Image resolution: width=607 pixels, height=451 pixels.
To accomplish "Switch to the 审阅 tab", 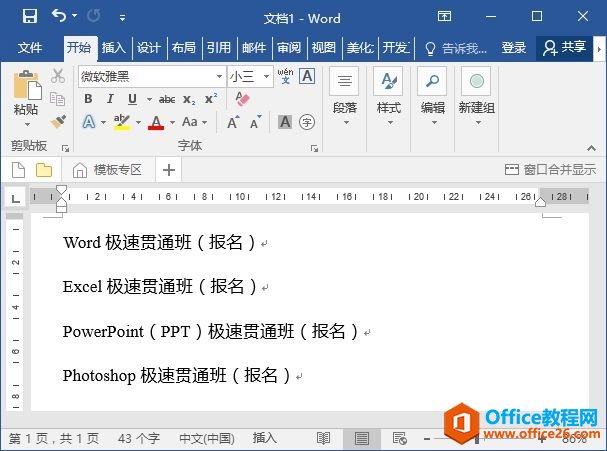I will 289,48.
